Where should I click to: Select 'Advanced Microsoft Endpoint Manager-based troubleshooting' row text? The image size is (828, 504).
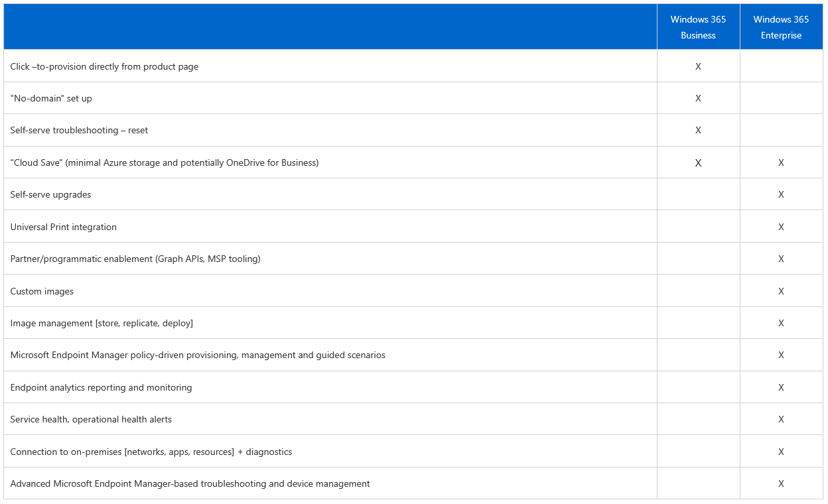click(x=190, y=483)
